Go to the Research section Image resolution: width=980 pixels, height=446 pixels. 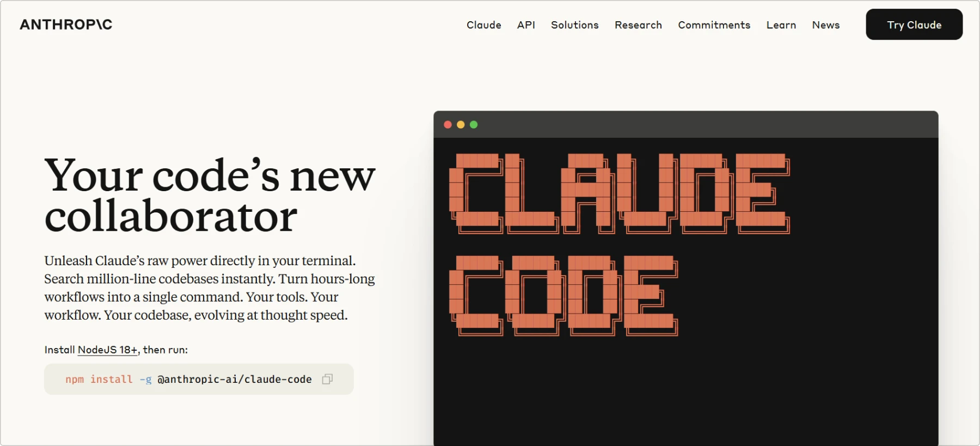click(x=638, y=25)
